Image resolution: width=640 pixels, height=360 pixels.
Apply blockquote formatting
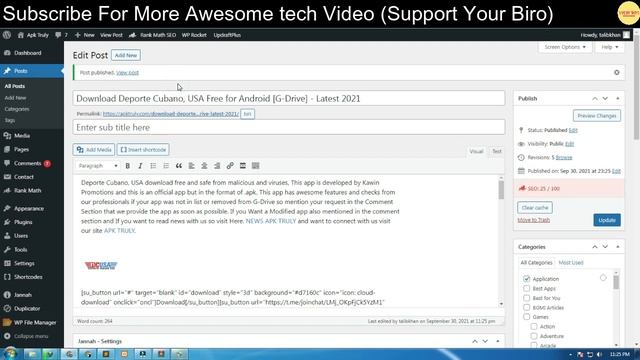click(179, 166)
